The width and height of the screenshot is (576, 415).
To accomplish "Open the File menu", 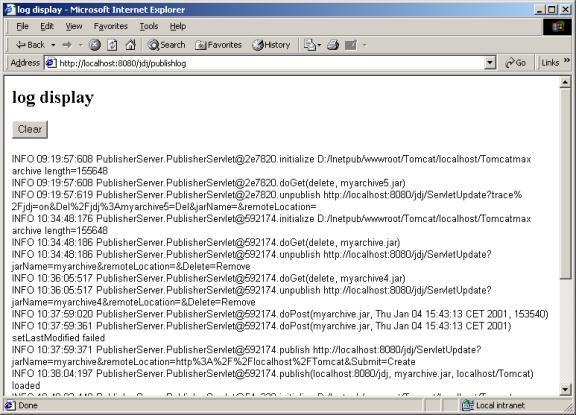I will pos(22,26).
